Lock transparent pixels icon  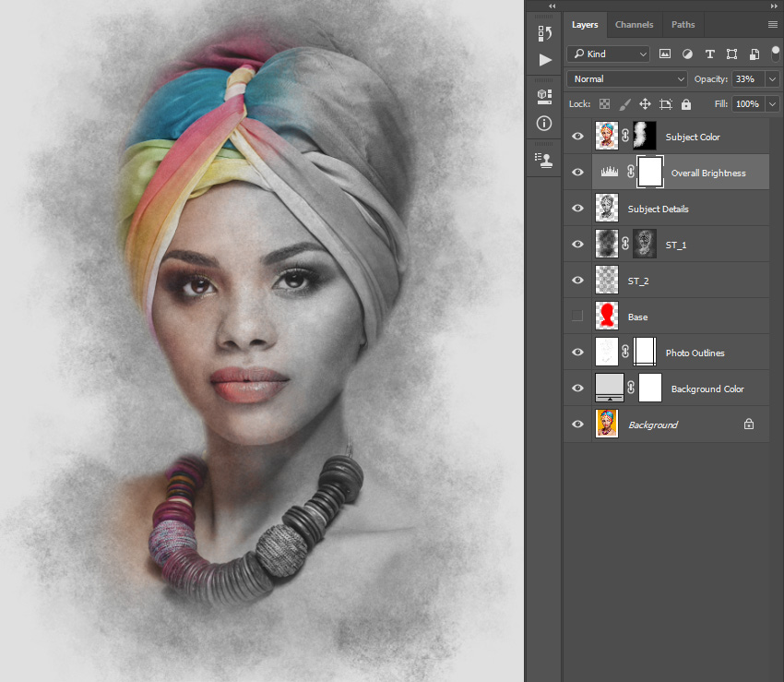604,103
